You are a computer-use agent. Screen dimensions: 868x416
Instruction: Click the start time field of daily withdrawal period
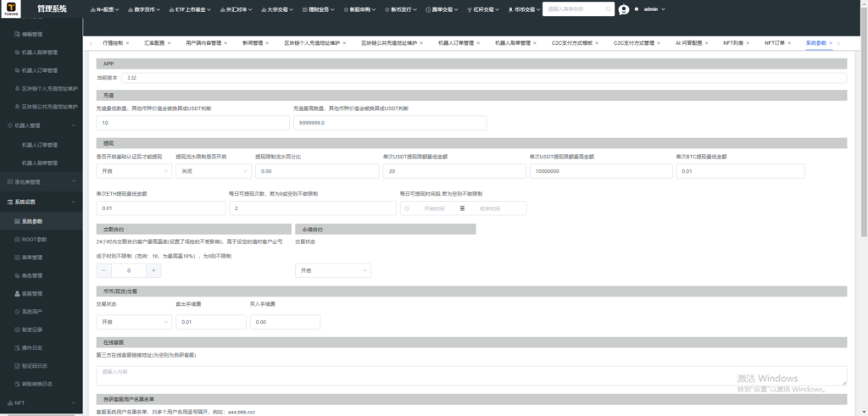tap(434, 208)
